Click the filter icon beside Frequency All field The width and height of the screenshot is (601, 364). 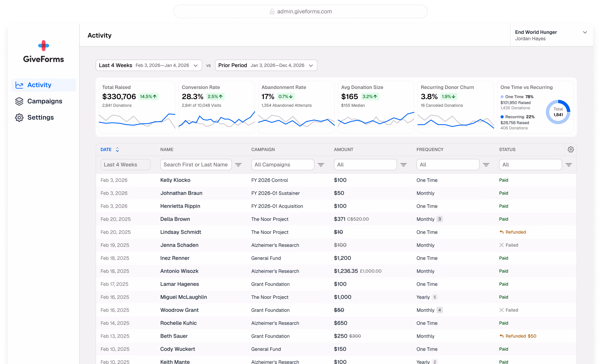[486, 165]
